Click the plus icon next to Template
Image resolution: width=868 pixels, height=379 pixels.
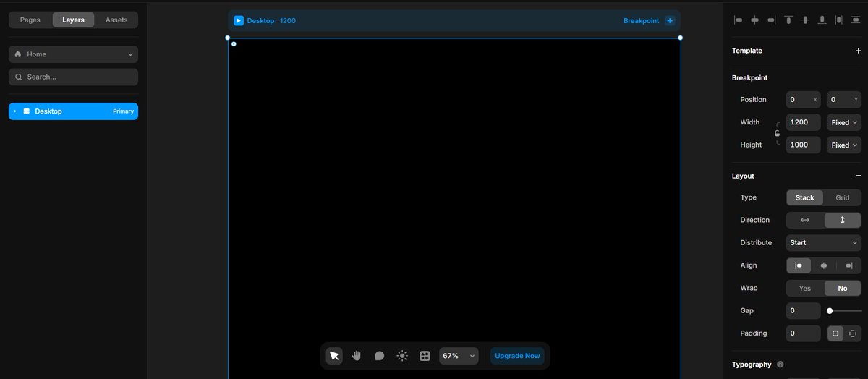tap(858, 51)
